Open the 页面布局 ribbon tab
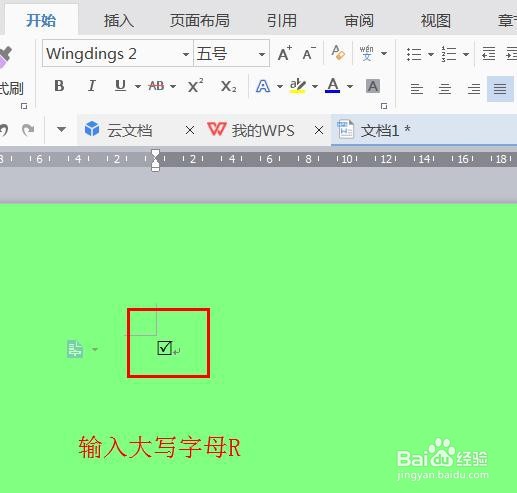The image size is (517, 493). pyautogui.click(x=200, y=21)
